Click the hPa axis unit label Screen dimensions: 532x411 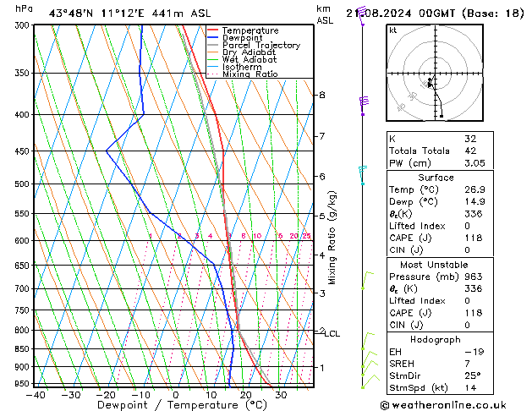(24, 8)
